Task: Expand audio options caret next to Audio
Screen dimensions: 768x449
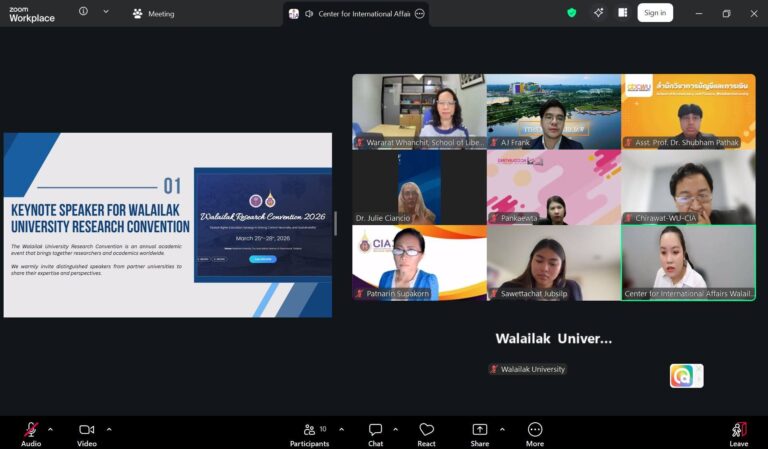Action: click(50, 429)
